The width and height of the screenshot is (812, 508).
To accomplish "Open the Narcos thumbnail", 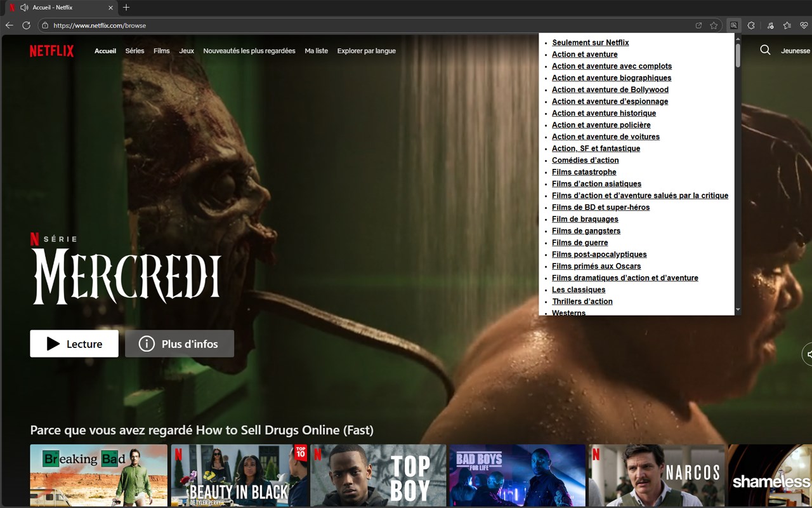I will coord(657,475).
